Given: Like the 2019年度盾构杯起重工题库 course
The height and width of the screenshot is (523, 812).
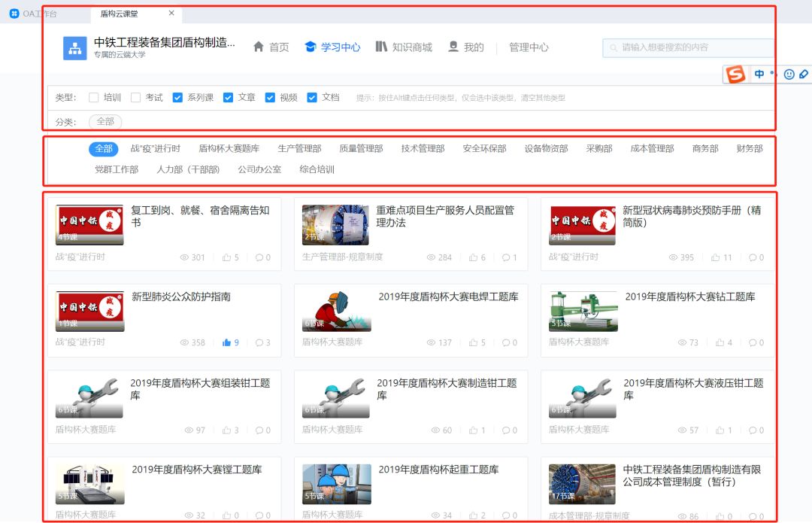Looking at the screenshot, I should click(x=474, y=515).
